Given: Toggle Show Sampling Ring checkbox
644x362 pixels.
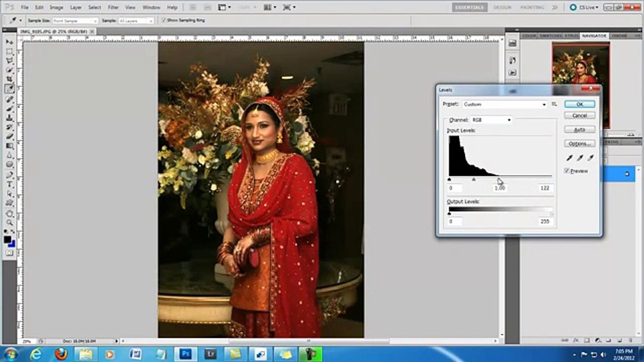Looking at the screenshot, I should tap(164, 20).
